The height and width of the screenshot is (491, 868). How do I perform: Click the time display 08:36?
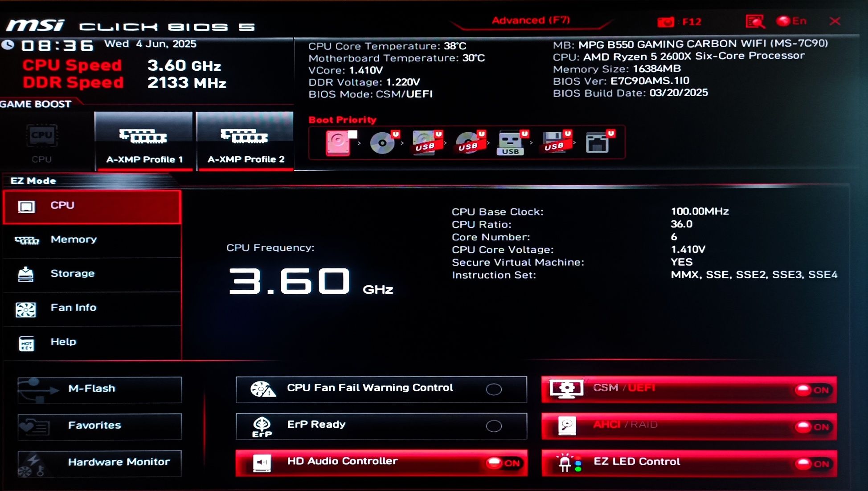point(58,45)
